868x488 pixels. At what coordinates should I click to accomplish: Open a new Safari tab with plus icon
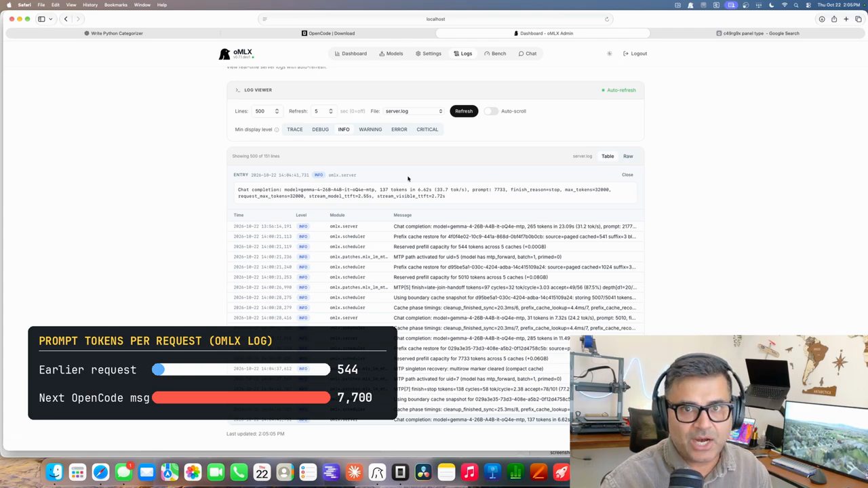tap(846, 19)
